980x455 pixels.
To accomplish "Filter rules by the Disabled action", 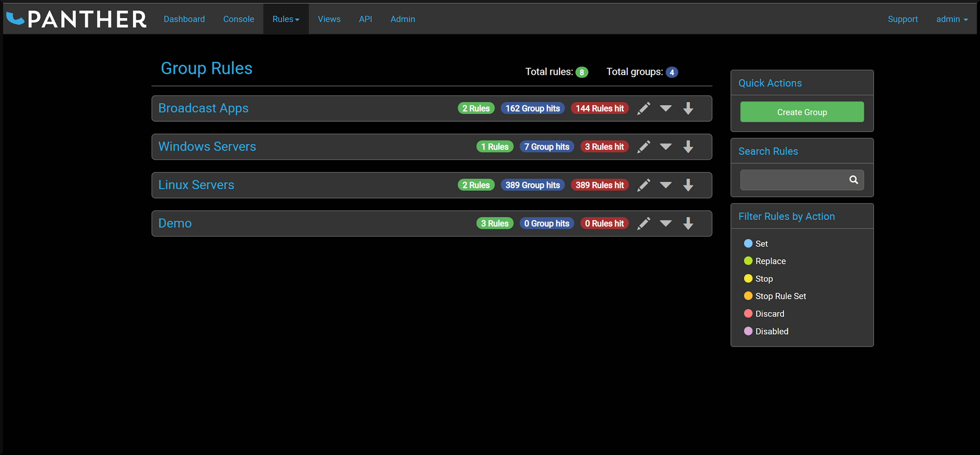I will point(766,332).
